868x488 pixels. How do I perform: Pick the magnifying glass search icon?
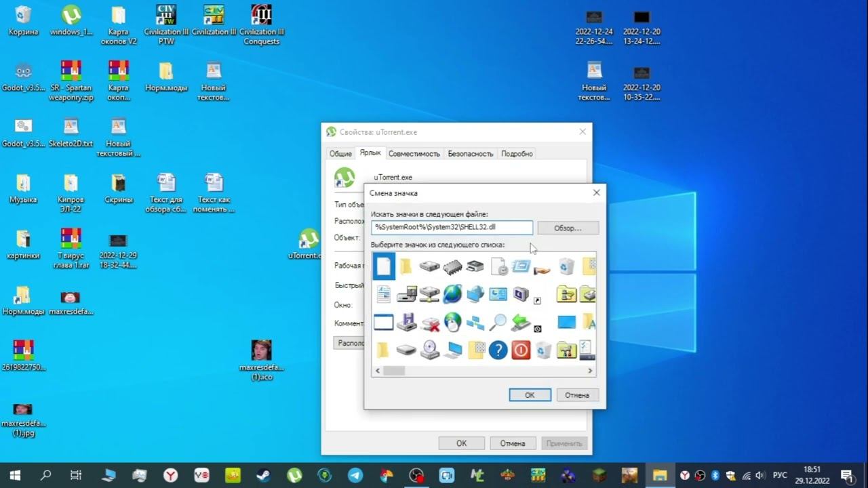tap(498, 322)
